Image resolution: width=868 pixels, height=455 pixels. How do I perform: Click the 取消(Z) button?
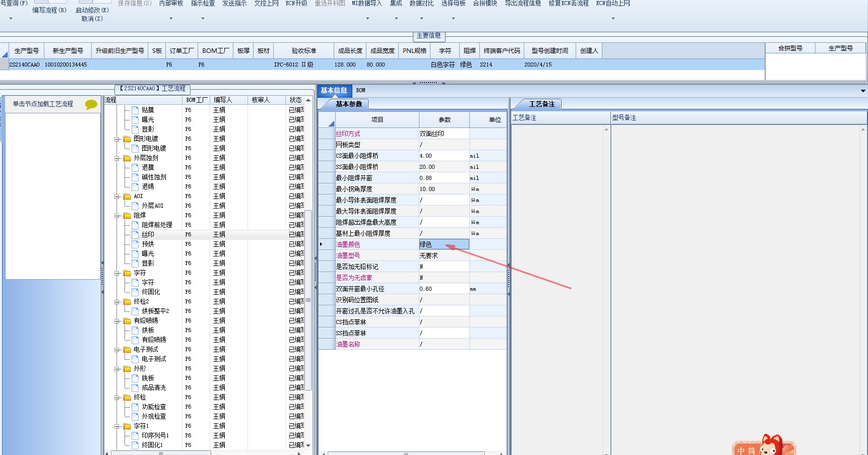[x=92, y=19]
